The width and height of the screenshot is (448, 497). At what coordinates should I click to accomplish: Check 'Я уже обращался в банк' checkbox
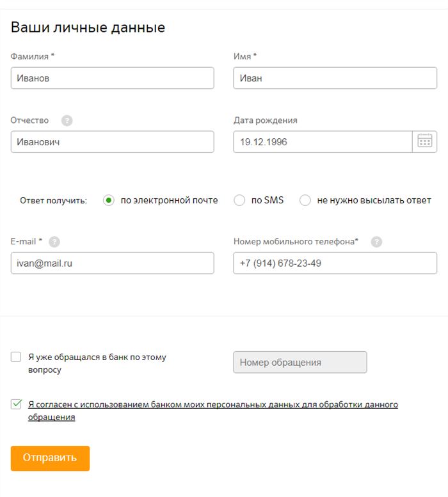pyautogui.click(x=16, y=357)
